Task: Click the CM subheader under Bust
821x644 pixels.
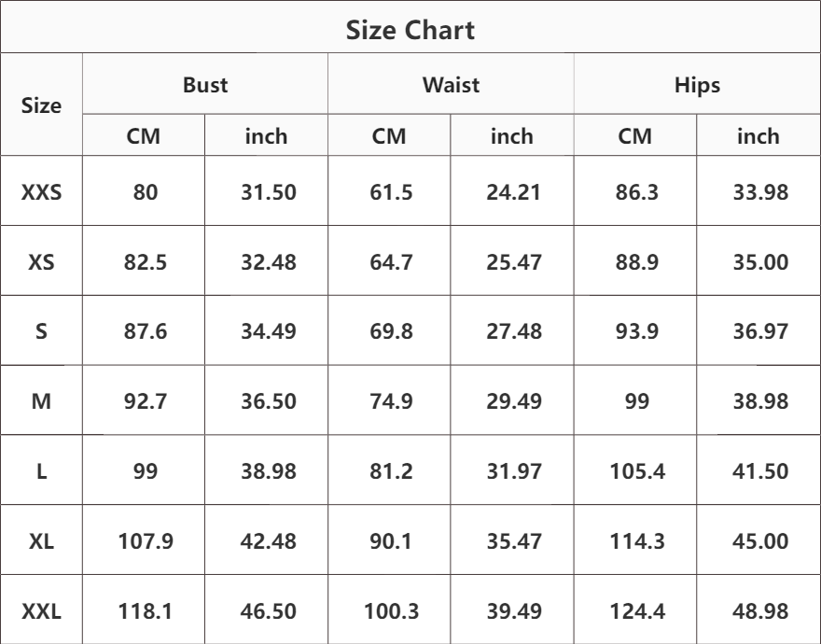Action: point(144,136)
